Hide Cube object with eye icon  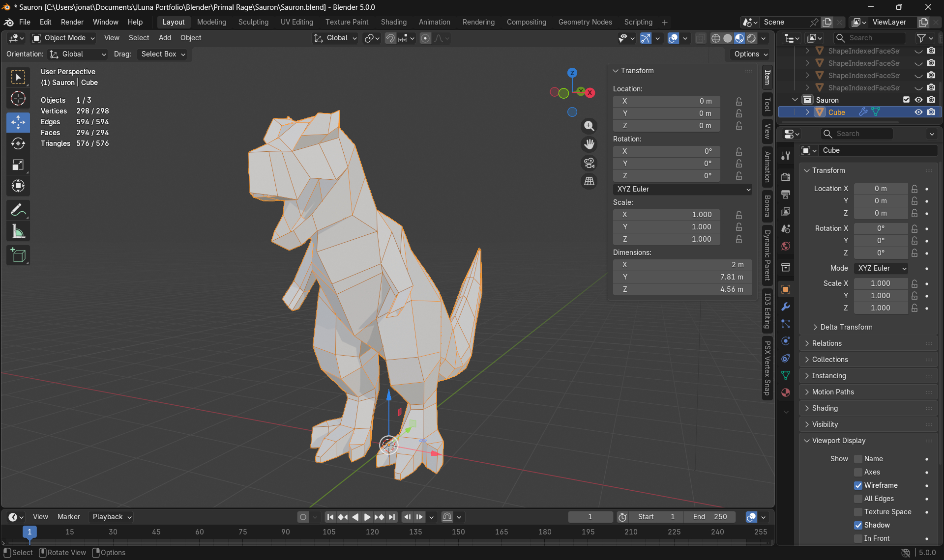918,112
